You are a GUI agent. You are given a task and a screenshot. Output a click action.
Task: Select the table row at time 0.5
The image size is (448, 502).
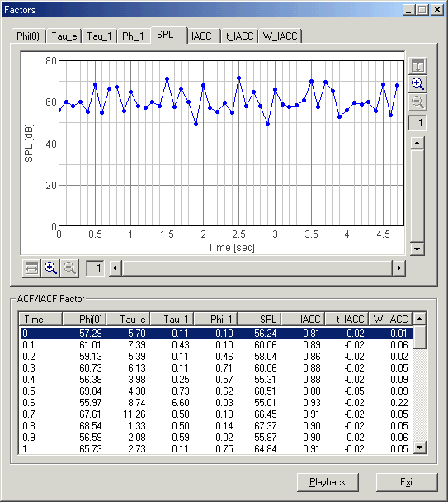click(x=216, y=391)
